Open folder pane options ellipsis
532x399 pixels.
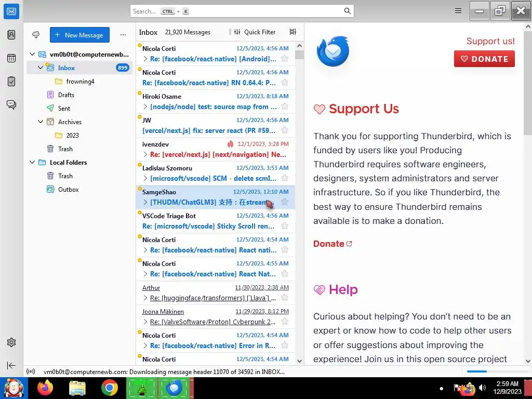coord(123,35)
